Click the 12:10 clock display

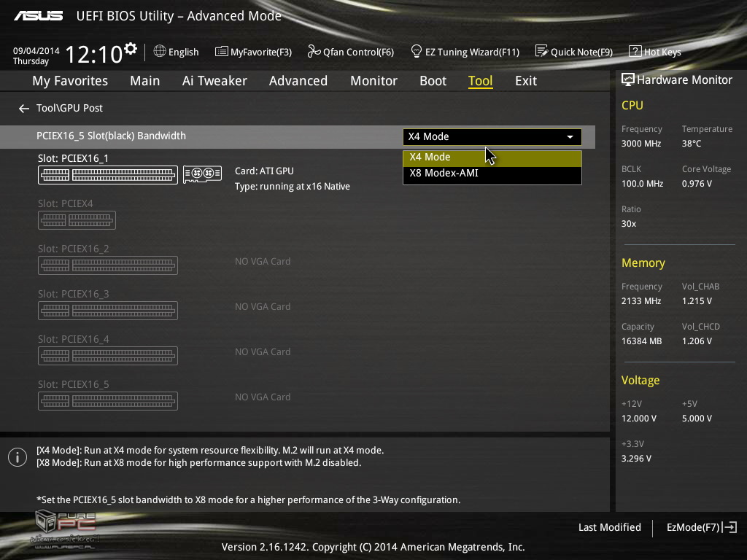point(94,54)
